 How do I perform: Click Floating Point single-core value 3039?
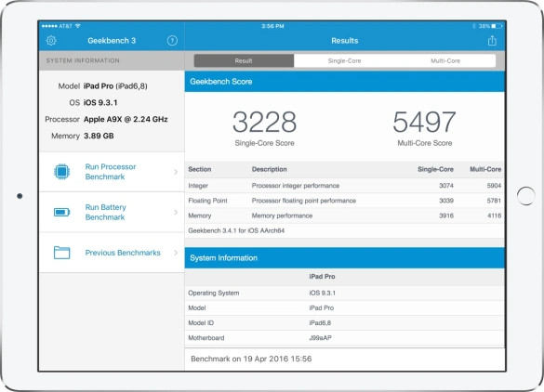[x=446, y=201]
